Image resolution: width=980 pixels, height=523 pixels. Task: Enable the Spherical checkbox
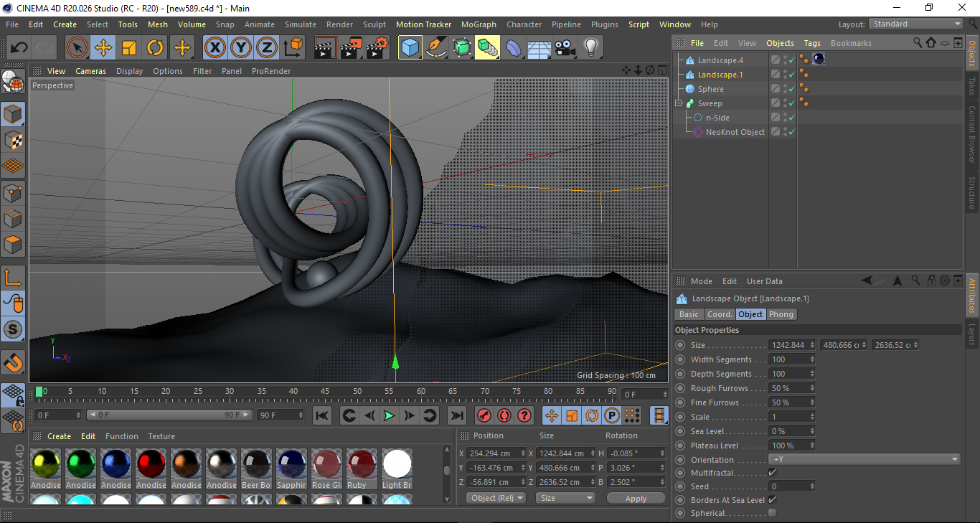tap(772, 513)
